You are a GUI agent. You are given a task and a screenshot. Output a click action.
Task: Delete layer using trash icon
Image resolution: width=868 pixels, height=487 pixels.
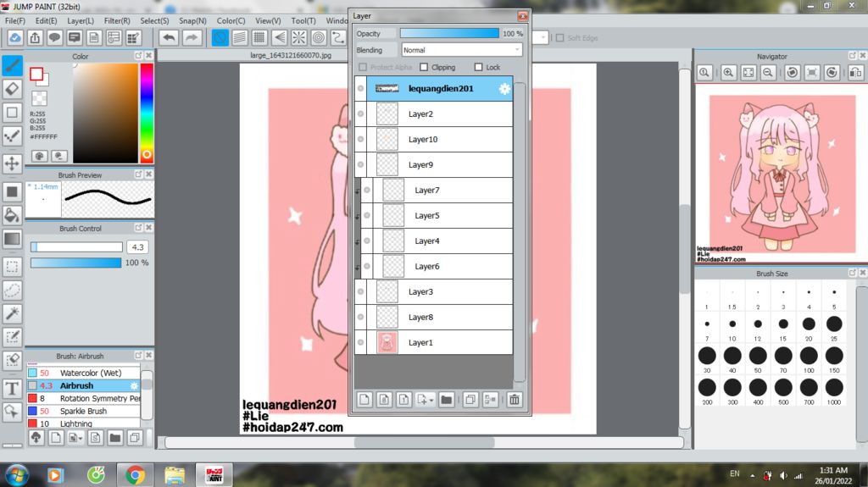point(515,400)
